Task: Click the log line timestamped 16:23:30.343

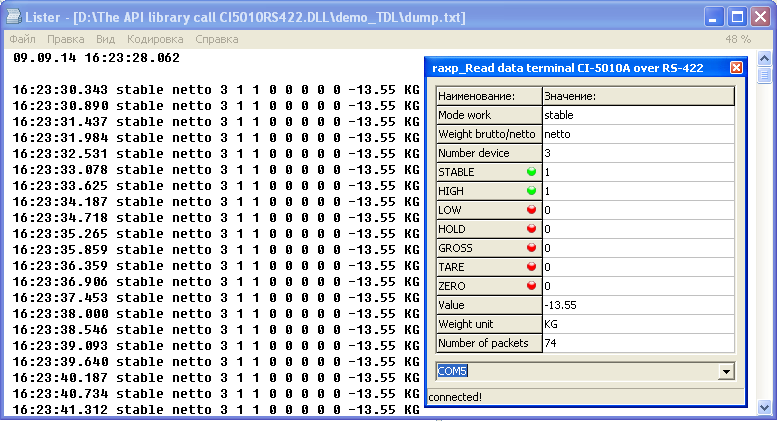Action: click(216, 90)
